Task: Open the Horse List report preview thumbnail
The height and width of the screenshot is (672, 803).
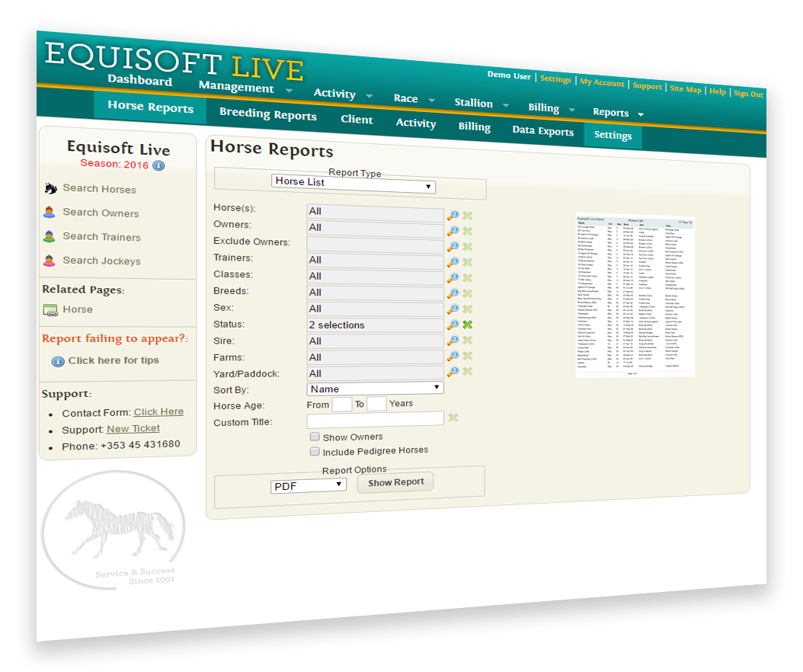Action: pyautogui.click(x=635, y=296)
